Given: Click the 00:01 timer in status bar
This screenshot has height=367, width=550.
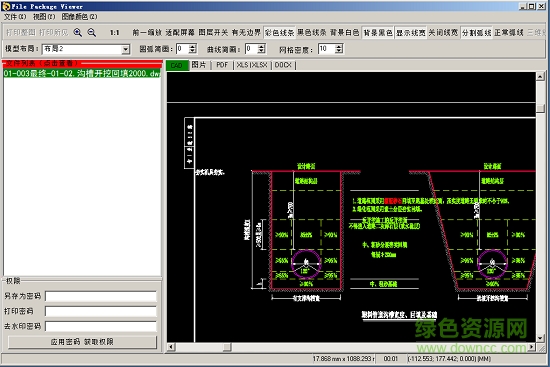Looking at the screenshot, I should (391, 359).
